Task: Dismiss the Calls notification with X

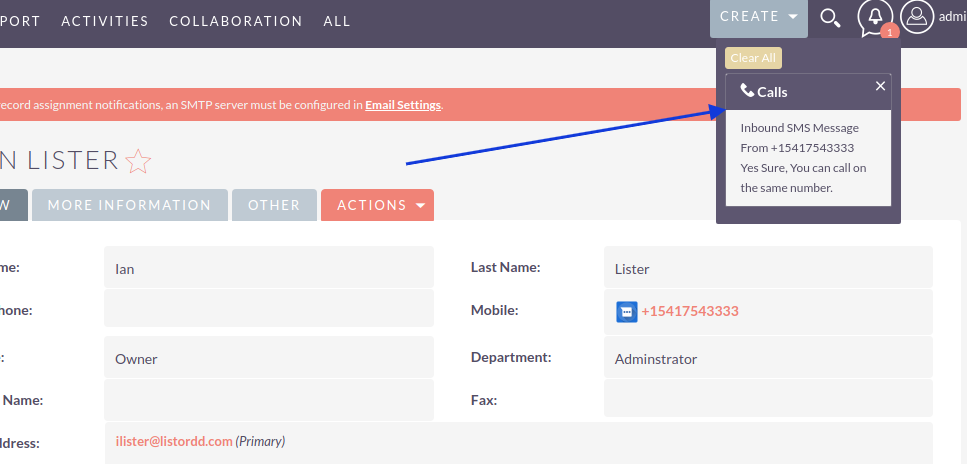Action: (880, 86)
